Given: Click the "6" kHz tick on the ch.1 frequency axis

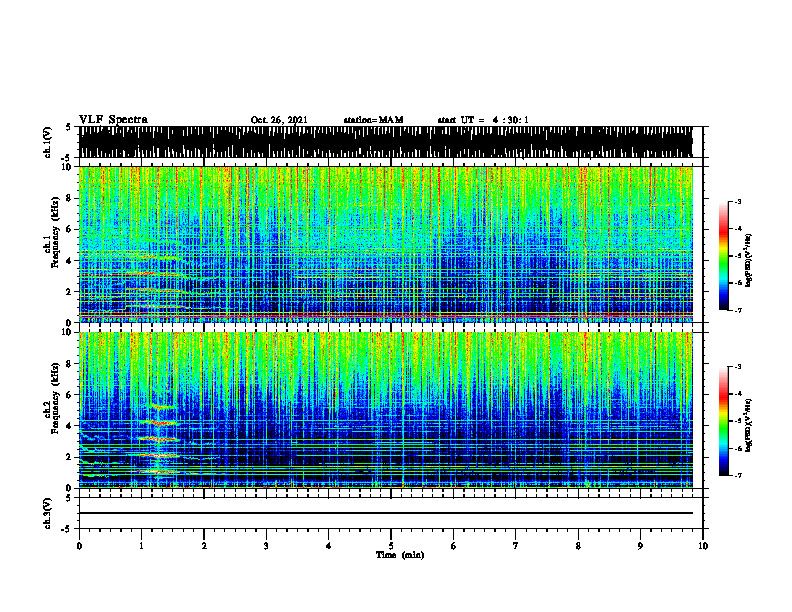Looking at the screenshot, I should click(69, 230).
